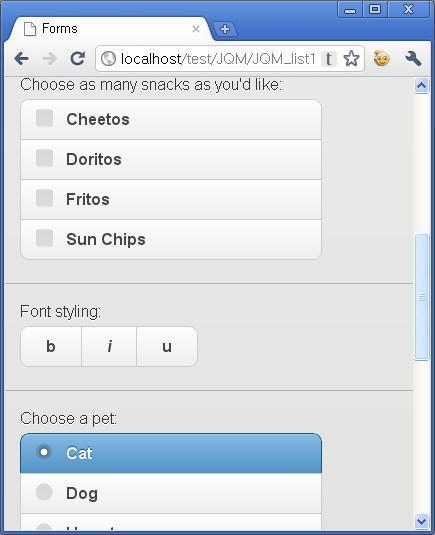Image resolution: width=435 pixels, height=535 pixels.
Task: Toggle underline font styling button
Action: (x=167, y=347)
